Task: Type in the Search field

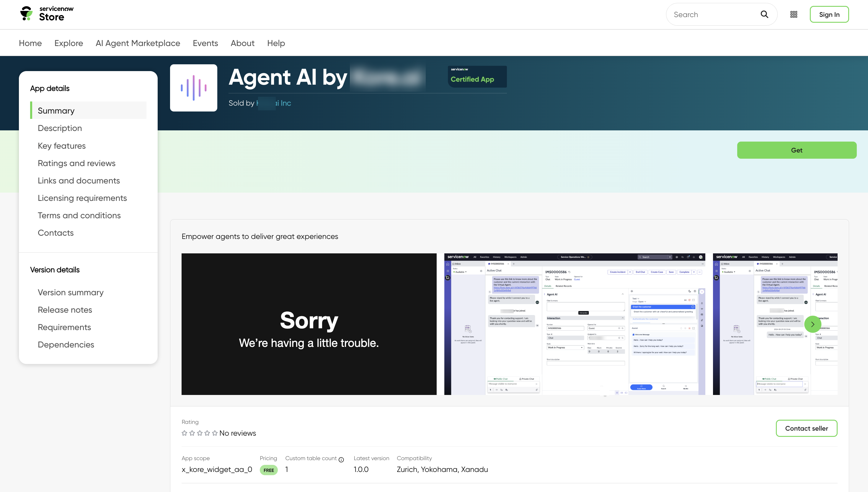Action: [x=714, y=14]
